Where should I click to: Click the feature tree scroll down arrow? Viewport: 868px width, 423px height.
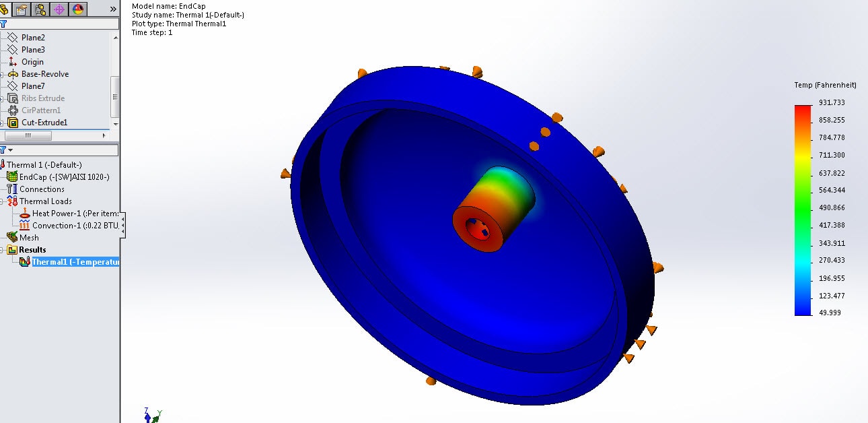(115, 124)
